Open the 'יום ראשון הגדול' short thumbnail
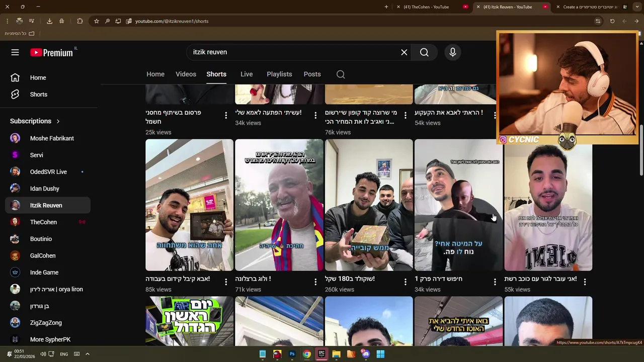The image size is (644, 362). tap(189, 321)
